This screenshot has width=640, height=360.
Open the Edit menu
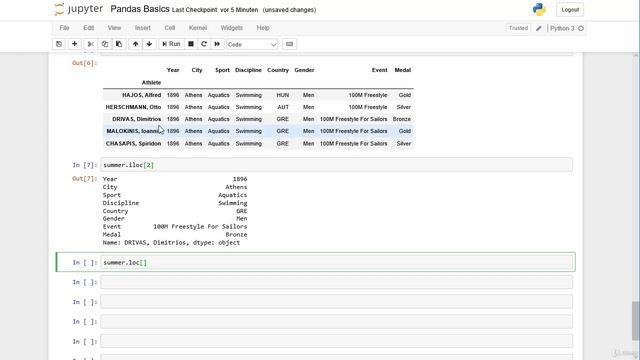point(89,28)
